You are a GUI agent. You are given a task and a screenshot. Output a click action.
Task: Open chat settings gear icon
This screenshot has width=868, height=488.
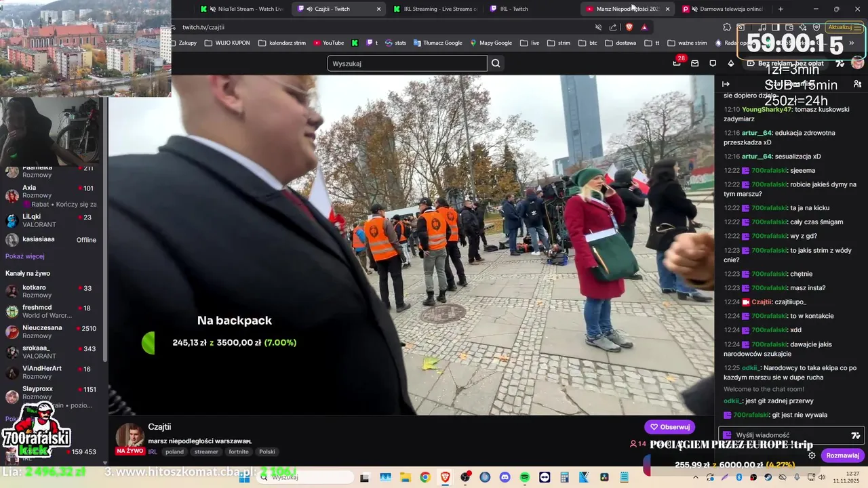(812, 455)
